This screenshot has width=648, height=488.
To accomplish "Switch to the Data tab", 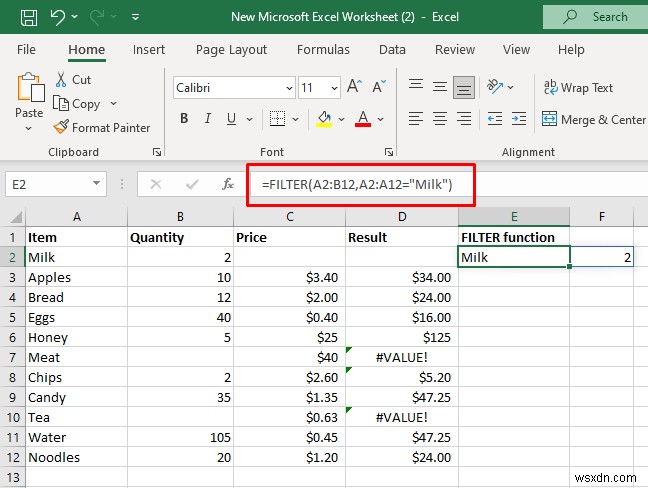I will pos(392,50).
